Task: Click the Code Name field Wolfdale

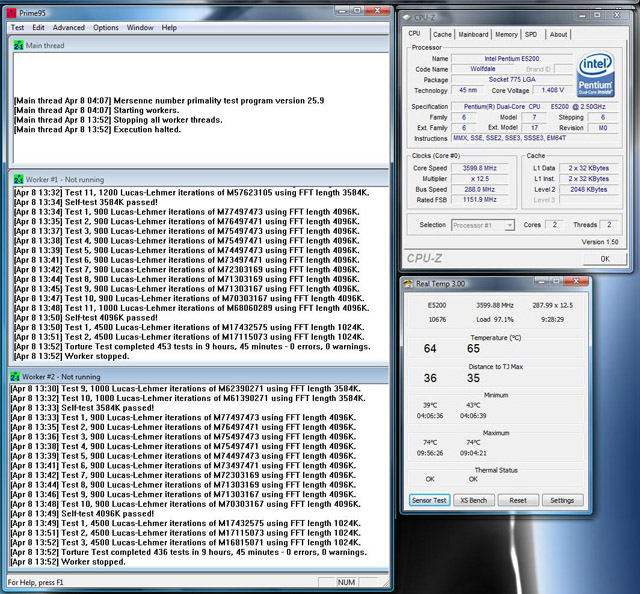Action: [x=483, y=69]
